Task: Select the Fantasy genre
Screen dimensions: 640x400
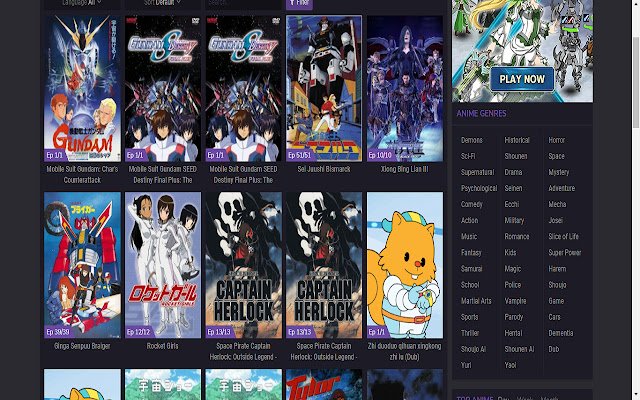Action: pos(471,253)
